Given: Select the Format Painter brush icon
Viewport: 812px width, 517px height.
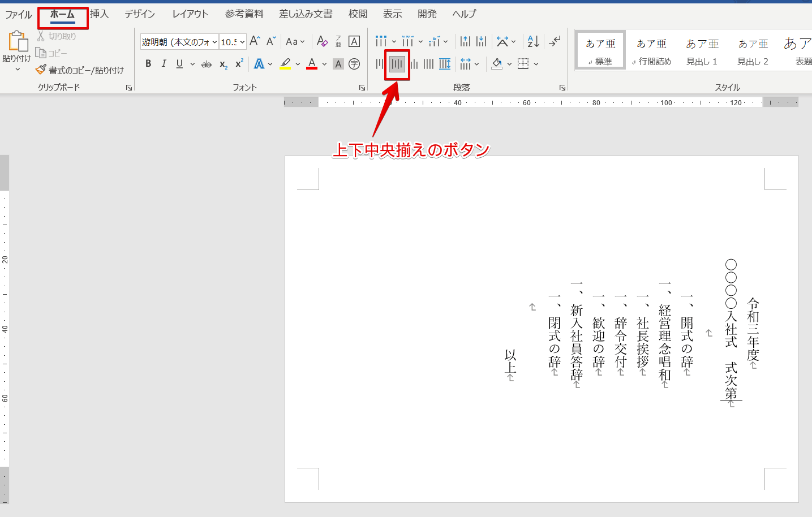Looking at the screenshot, I should 41,70.
